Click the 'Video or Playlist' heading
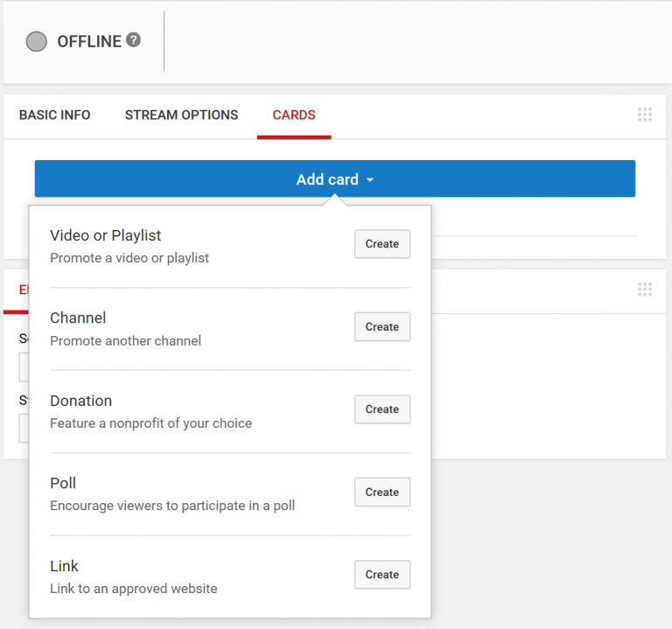 click(105, 235)
